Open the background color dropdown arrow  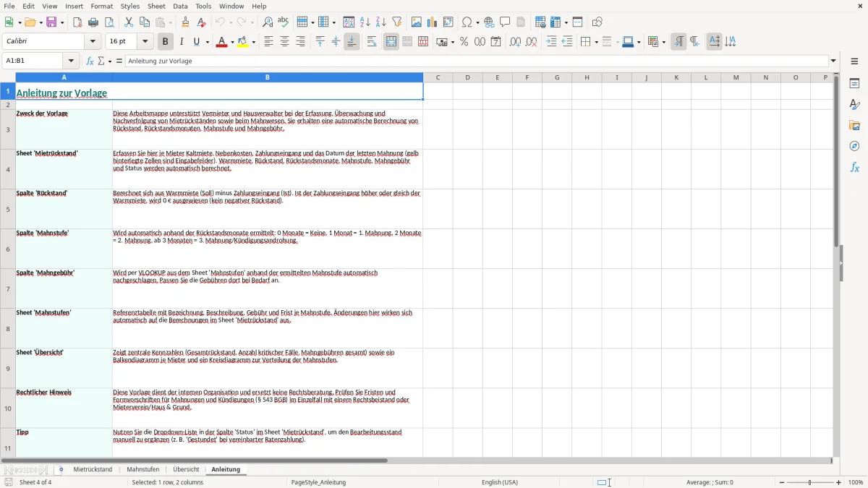pyautogui.click(x=254, y=42)
